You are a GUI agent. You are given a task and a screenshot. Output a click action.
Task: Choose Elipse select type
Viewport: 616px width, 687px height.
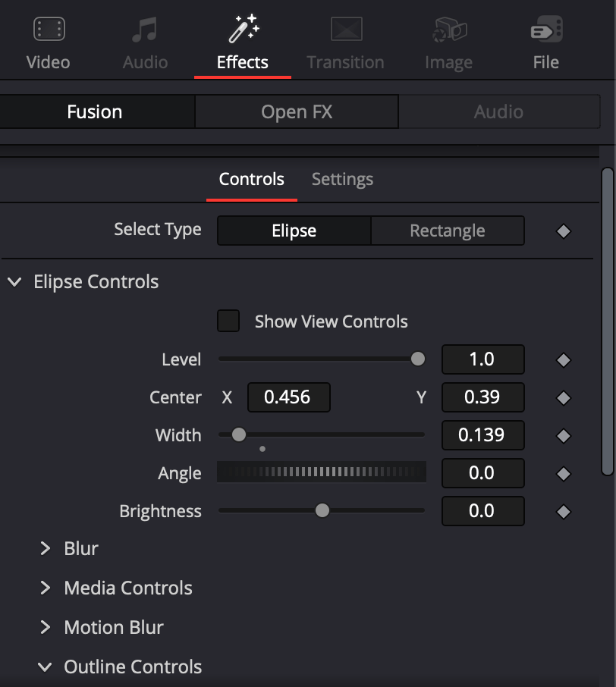[x=294, y=231]
